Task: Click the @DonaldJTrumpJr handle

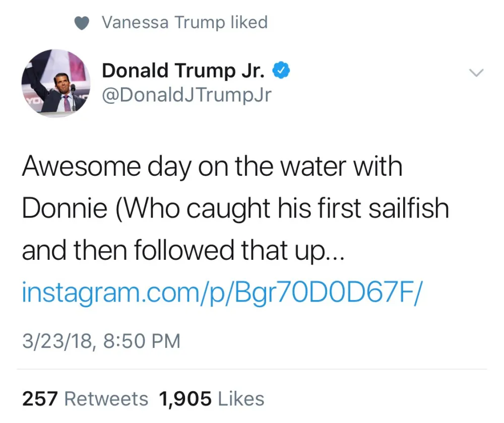Action: tap(186, 95)
